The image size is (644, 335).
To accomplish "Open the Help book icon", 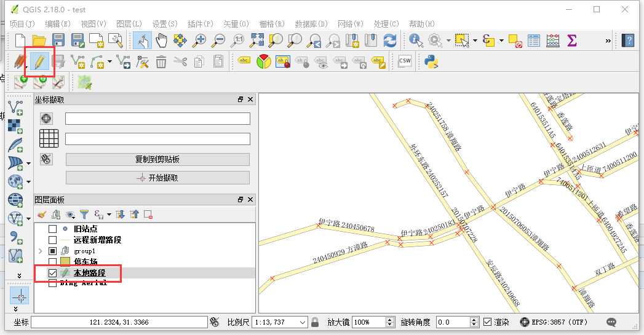I will [x=628, y=41].
